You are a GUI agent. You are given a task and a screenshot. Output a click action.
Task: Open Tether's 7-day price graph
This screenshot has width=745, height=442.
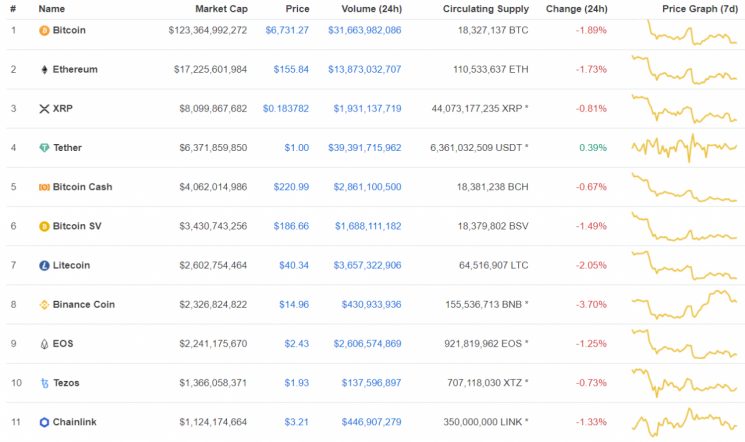point(684,148)
